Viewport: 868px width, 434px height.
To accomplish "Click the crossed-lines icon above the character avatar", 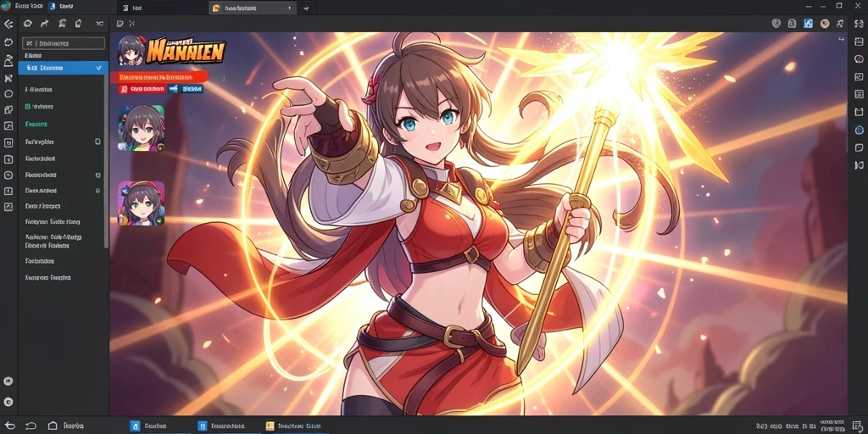I will (x=131, y=24).
